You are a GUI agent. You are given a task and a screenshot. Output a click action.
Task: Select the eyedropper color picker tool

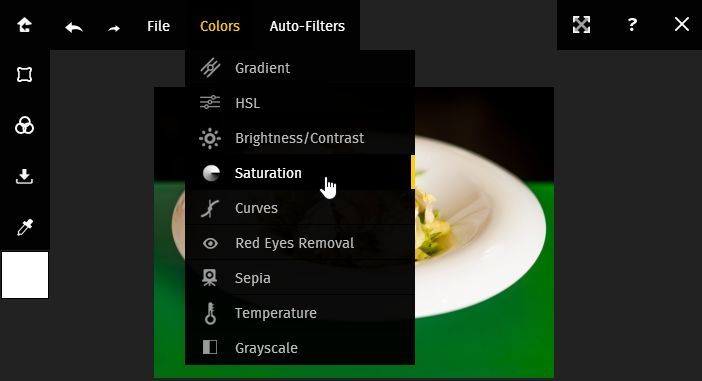click(25, 227)
